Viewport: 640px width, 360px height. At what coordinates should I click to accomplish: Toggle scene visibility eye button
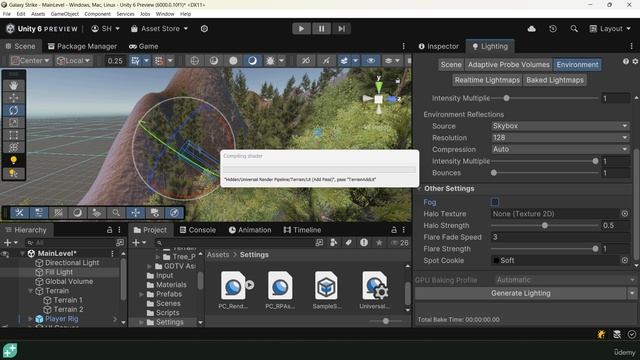coord(371,60)
